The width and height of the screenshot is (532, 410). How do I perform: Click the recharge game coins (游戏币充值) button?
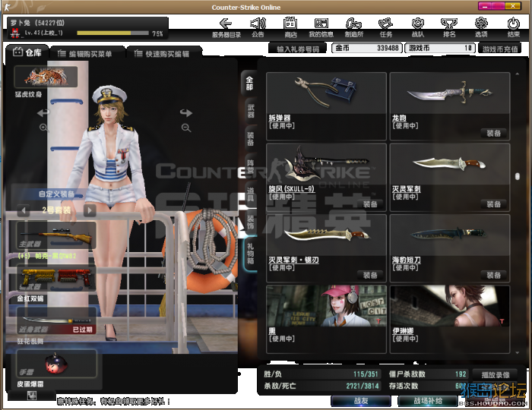[x=500, y=49]
